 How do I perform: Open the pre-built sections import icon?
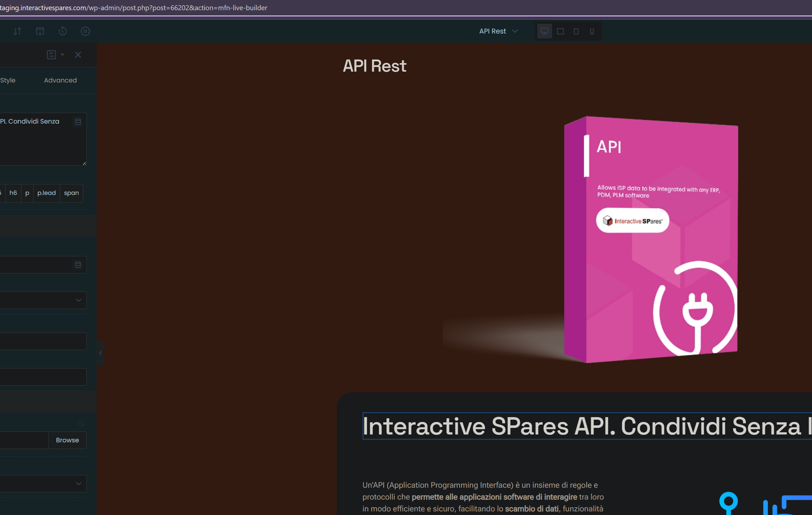click(40, 31)
